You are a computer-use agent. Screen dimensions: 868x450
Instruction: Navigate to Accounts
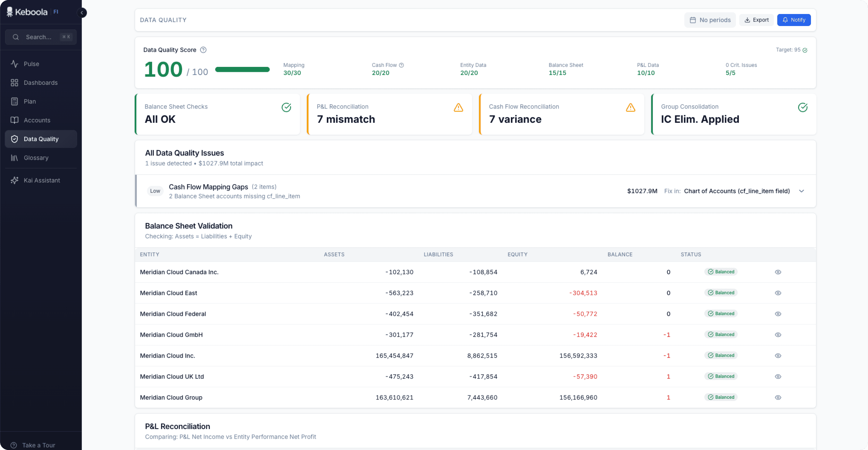click(x=41, y=120)
